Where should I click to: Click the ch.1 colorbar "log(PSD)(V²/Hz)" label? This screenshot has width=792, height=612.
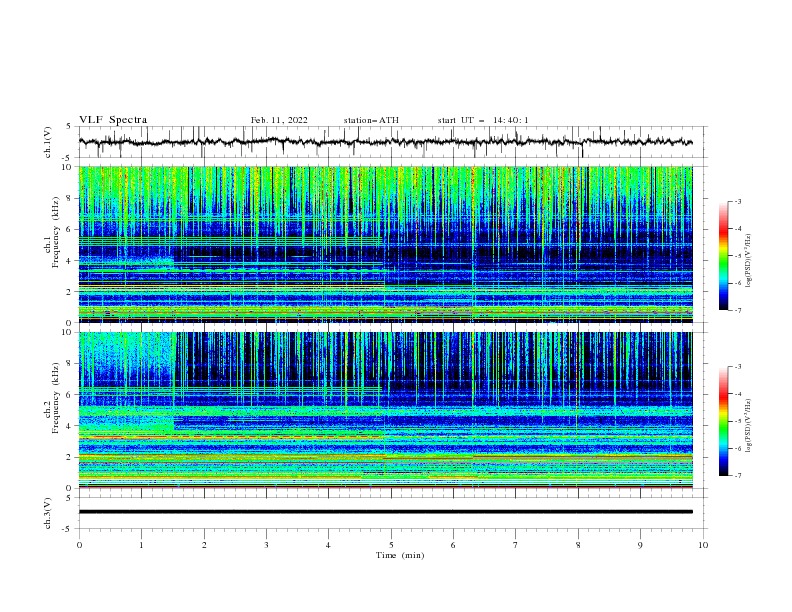748,261
